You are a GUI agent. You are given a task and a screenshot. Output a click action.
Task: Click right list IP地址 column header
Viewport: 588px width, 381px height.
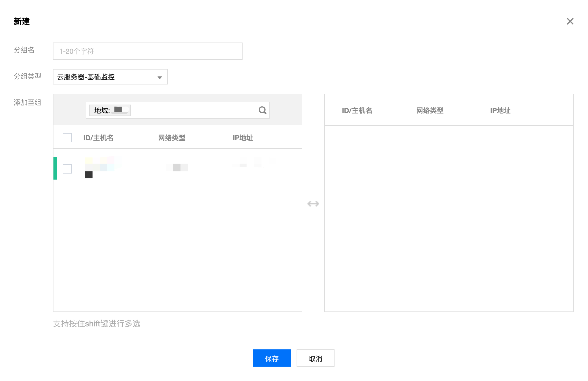pos(500,111)
